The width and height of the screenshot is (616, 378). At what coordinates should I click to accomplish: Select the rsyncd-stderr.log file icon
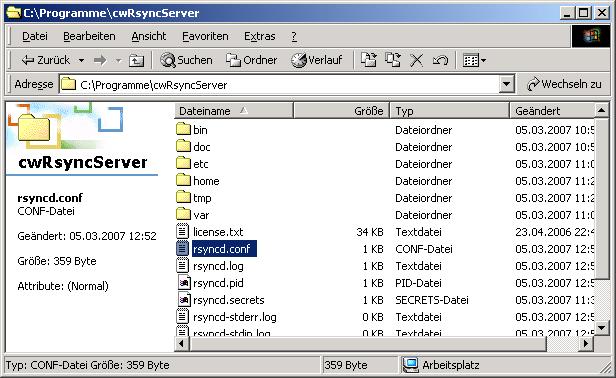pyautogui.click(x=183, y=317)
